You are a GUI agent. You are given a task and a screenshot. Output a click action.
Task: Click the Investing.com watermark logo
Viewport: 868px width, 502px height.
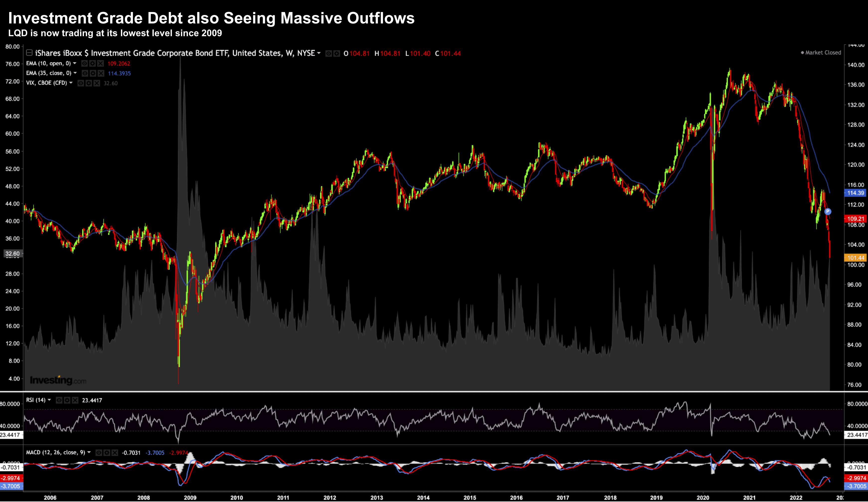click(58, 380)
